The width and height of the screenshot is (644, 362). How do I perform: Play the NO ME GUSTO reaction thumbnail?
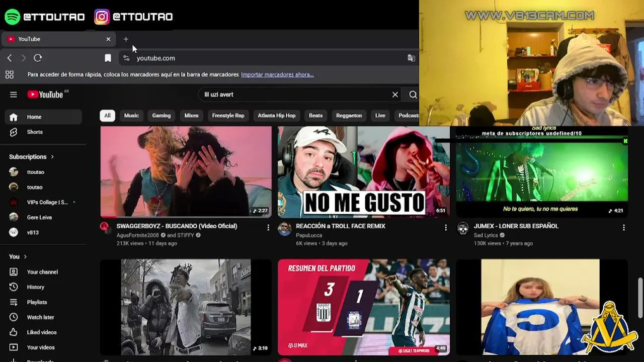pos(364,171)
